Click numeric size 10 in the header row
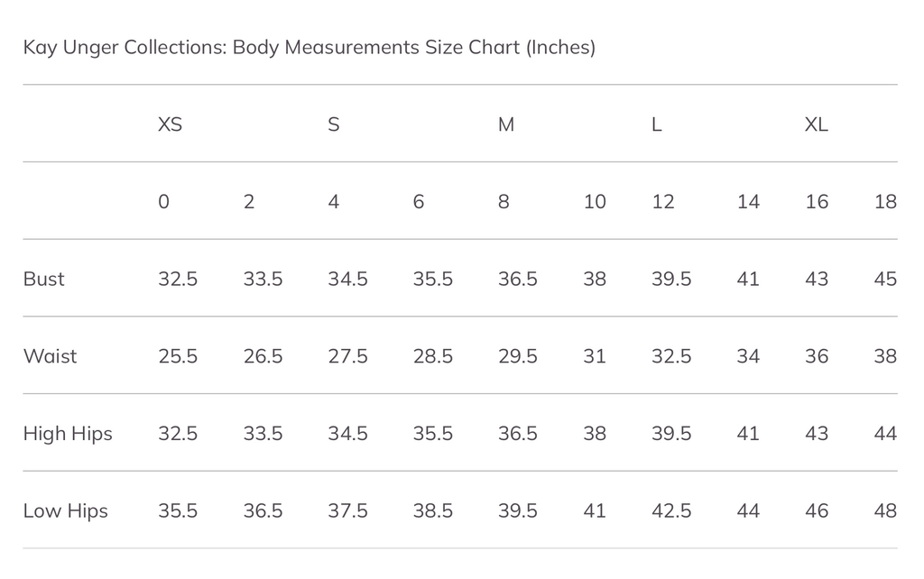The width and height of the screenshot is (924, 579). [595, 202]
